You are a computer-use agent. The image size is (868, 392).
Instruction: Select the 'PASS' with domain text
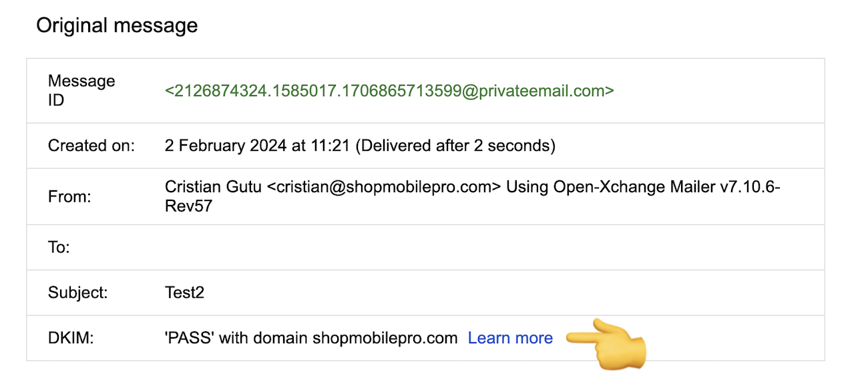coord(237,338)
